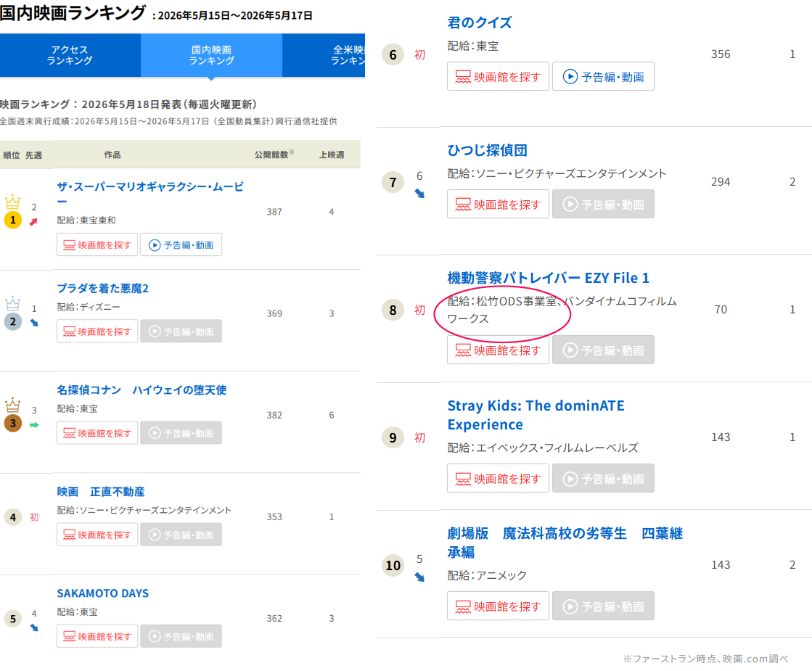This screenshot has width=812, height=671.
Task: Click the 作品 column header
Action: (112, 155)
